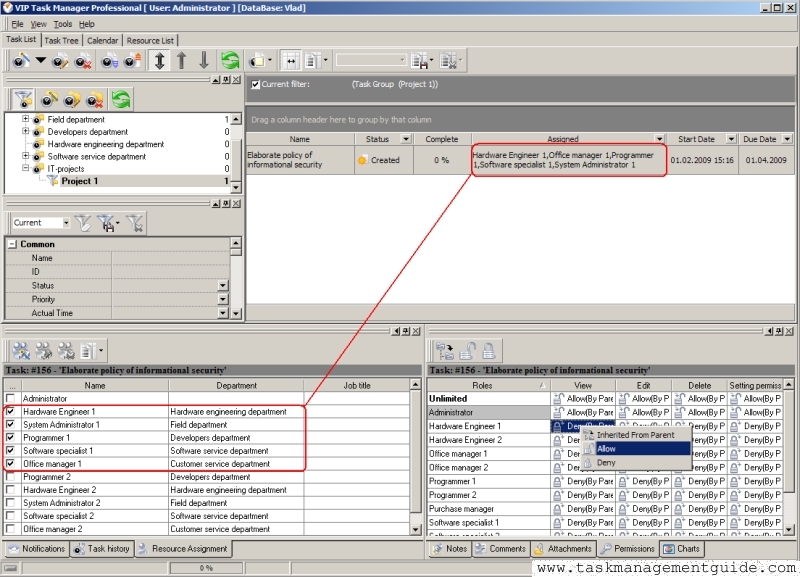The width and height of the screenshot is (800, 577).
Task: Click the first resource assignment toolbar icon
Action: (21, 350)
